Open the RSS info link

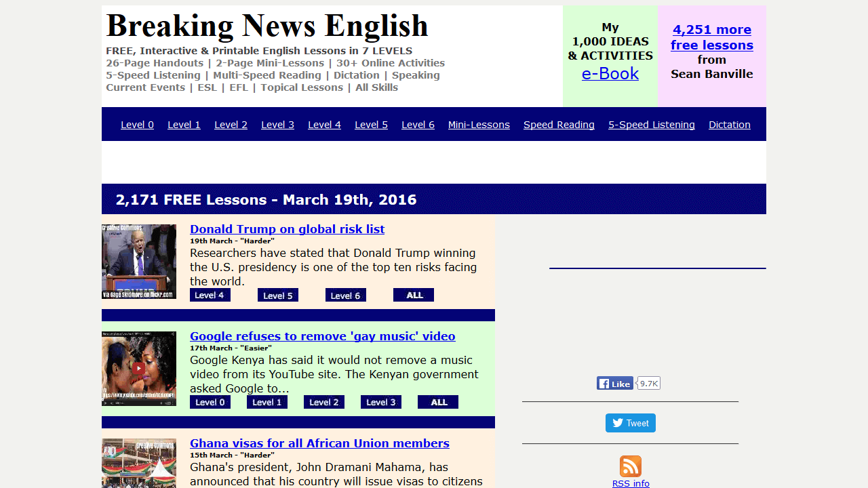[x=631, y=483]
